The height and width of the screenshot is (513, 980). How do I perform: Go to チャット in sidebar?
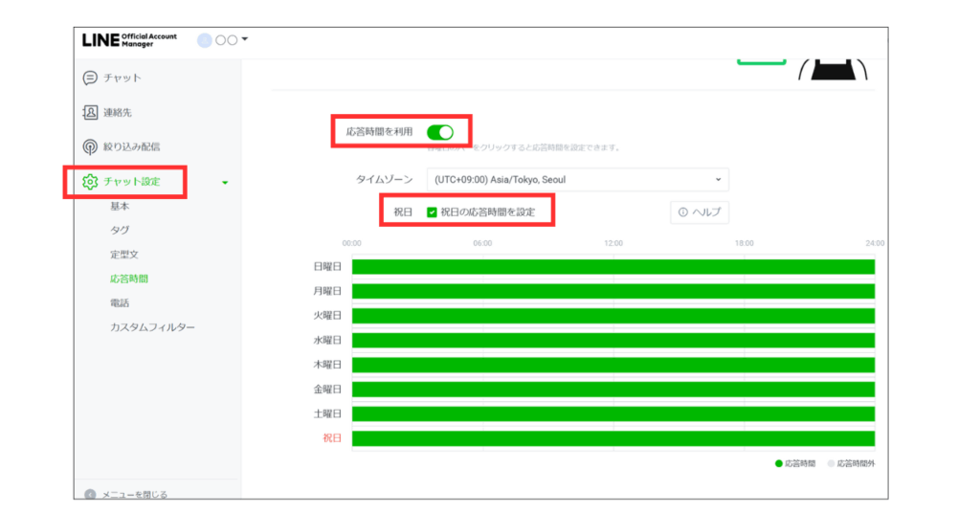pos(122,78)
